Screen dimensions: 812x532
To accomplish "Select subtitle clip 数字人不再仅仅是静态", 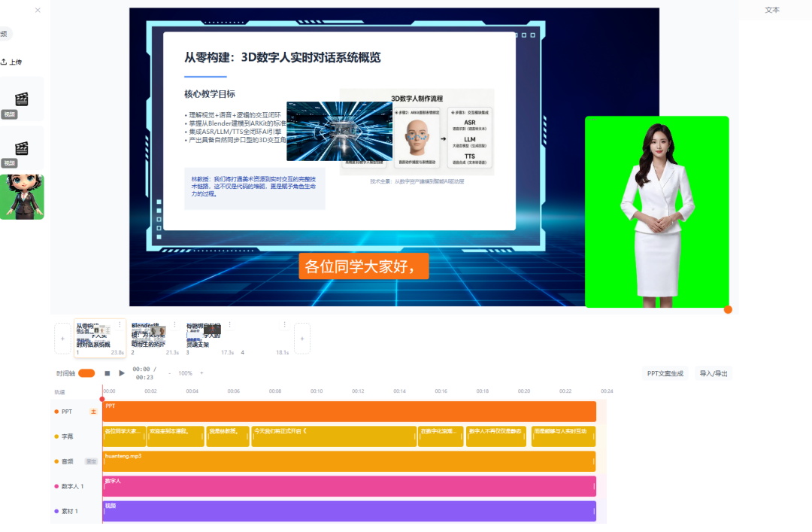I will (496, 436).
